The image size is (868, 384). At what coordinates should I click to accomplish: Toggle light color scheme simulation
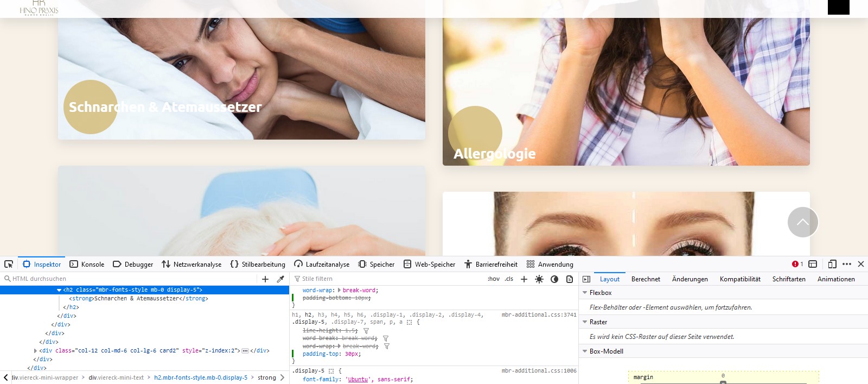539,279
